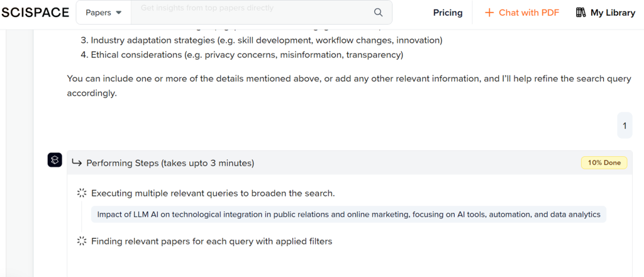Open the Papers dropdown

coord(103,13)
